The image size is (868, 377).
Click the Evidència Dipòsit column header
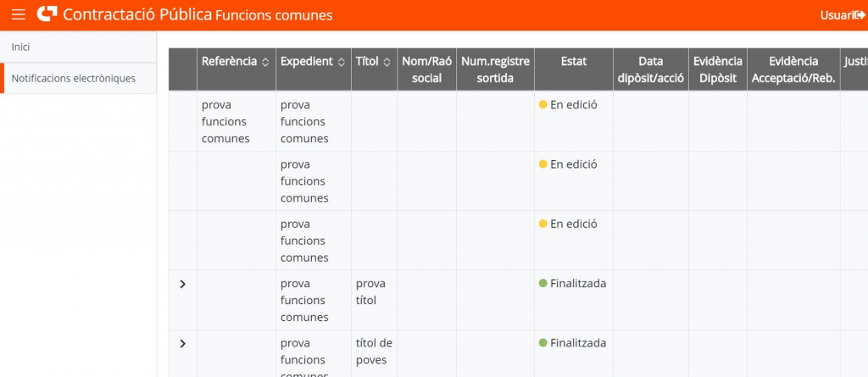(717, 69)
